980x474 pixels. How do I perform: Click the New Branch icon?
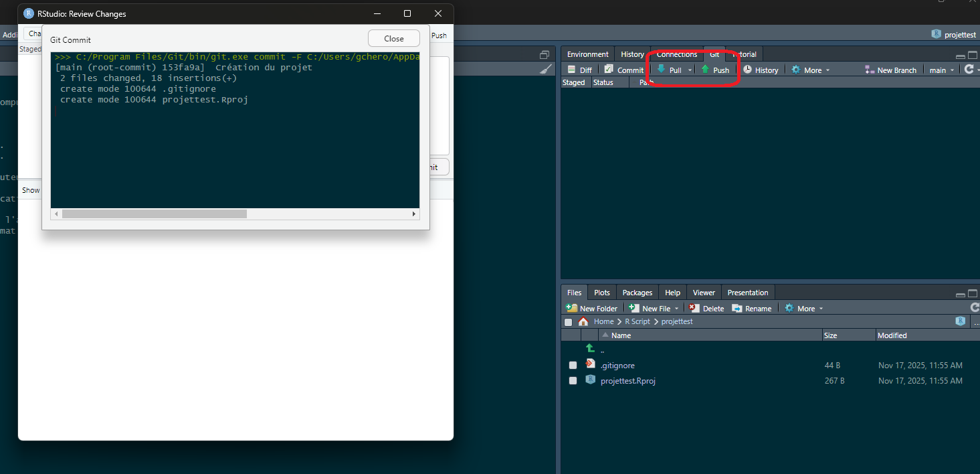tap(870, 70)
